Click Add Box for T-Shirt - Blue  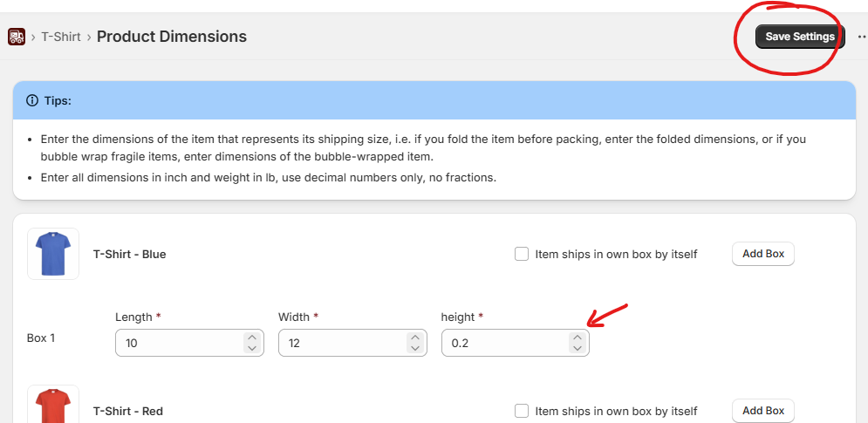763,254
